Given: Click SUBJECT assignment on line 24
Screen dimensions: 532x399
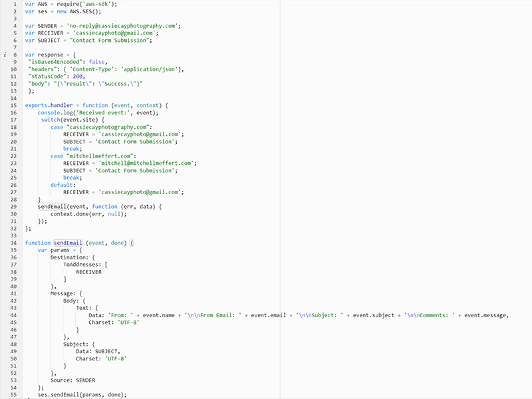Looking at the screenshot, I should tap(119, 170).
